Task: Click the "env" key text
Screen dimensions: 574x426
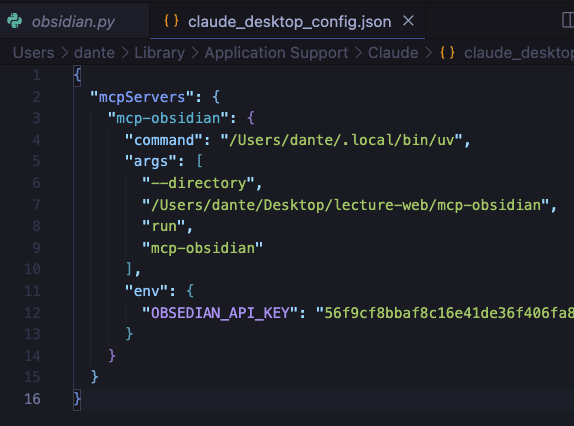Action: tap(146, 291)
